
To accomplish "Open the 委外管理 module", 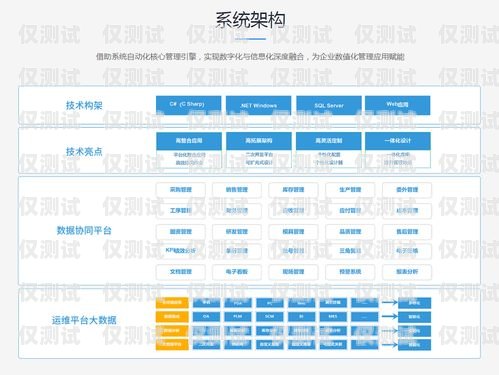I will coord(407,190).
